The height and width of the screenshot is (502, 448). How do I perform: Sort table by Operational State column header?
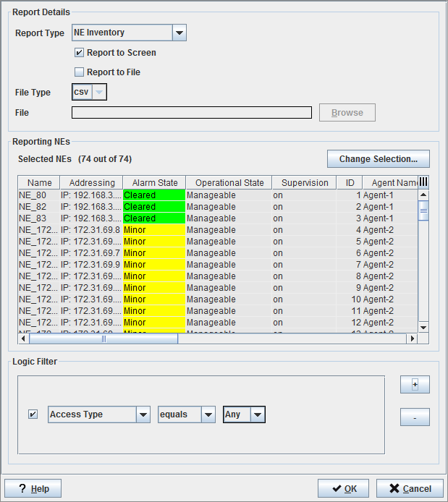[229, 183]
